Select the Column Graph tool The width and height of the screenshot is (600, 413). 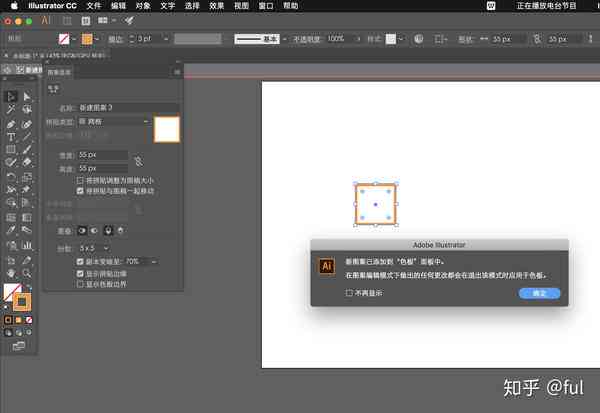(x=26, y=245)
